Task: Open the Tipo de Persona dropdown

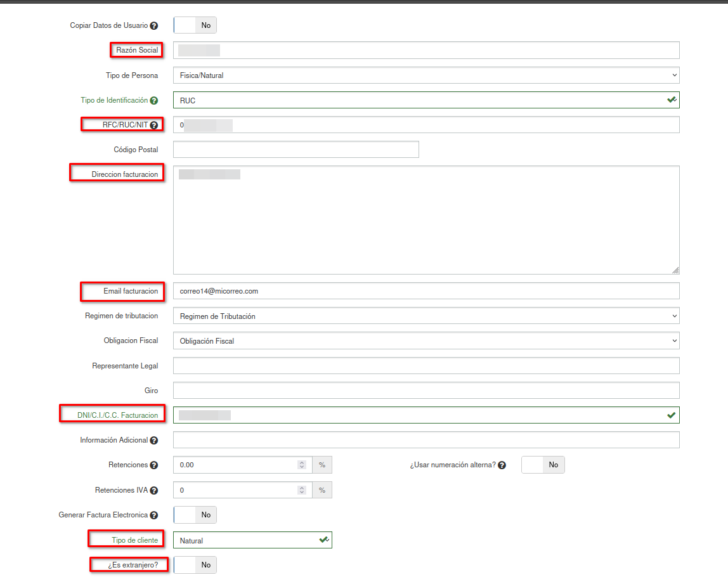Action: [426, 75]
